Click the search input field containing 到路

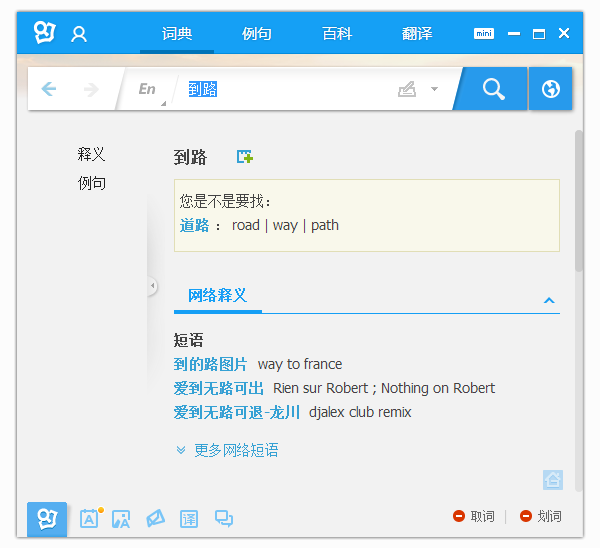287,89
